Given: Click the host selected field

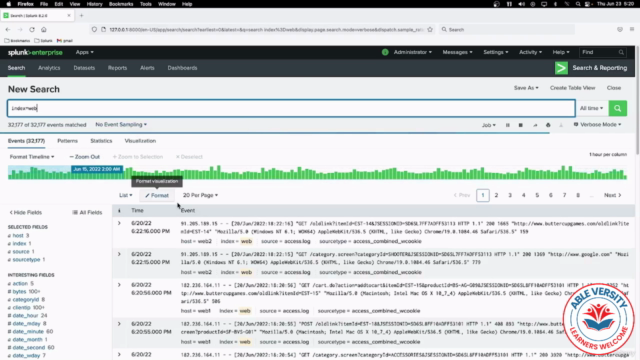Looking at the screenshot, I should 18,236.
